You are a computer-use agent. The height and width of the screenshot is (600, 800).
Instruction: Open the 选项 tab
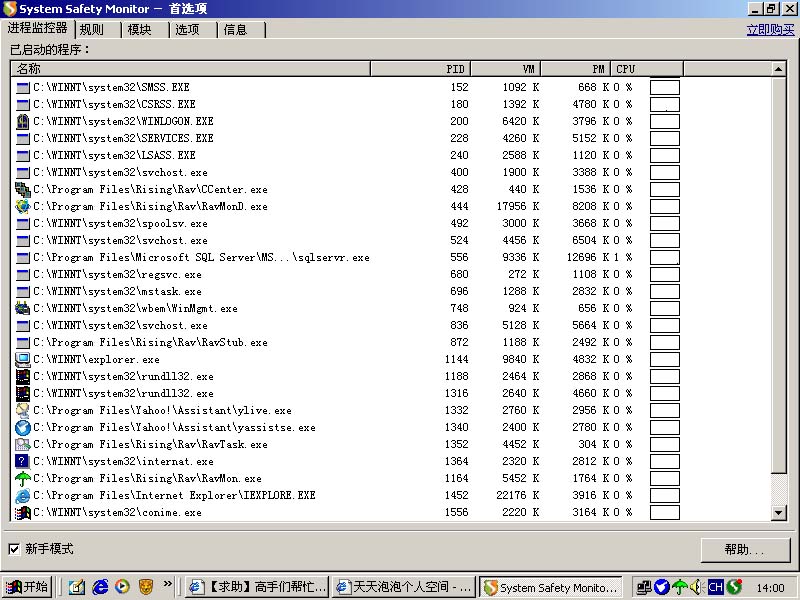point(193,30)
